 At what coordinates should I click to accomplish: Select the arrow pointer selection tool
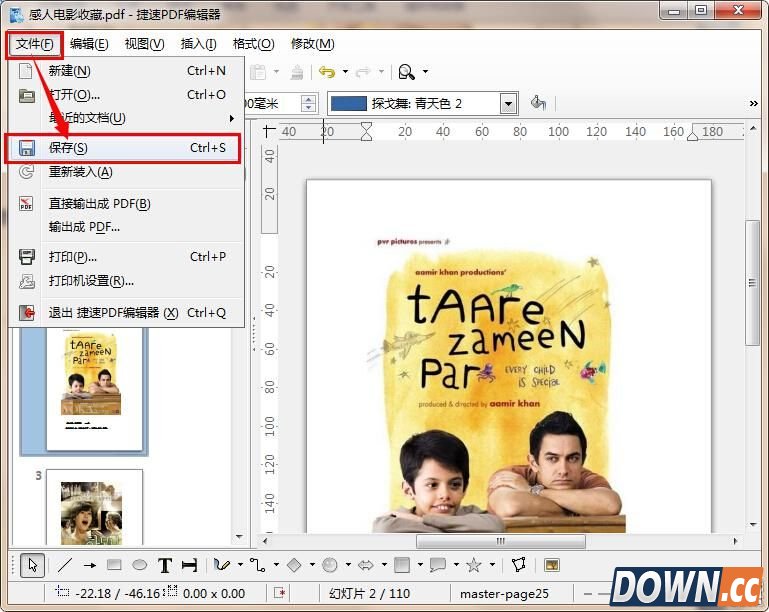(32, 565)
